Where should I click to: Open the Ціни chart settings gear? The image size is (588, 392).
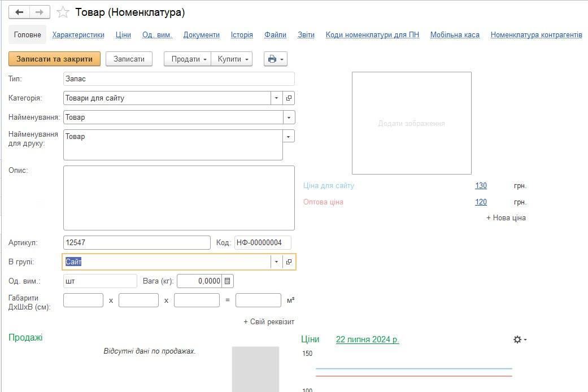[x=520, y=339]
